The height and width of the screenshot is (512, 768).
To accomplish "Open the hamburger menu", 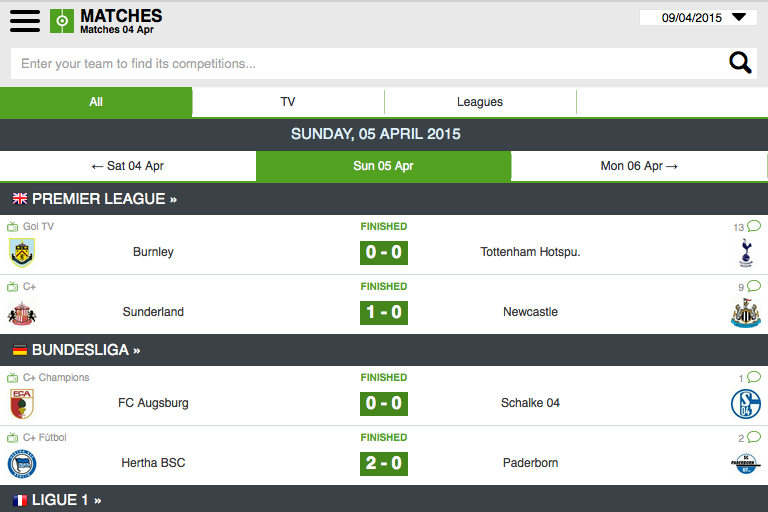I will pyautogui.click(x=25, y=20).
